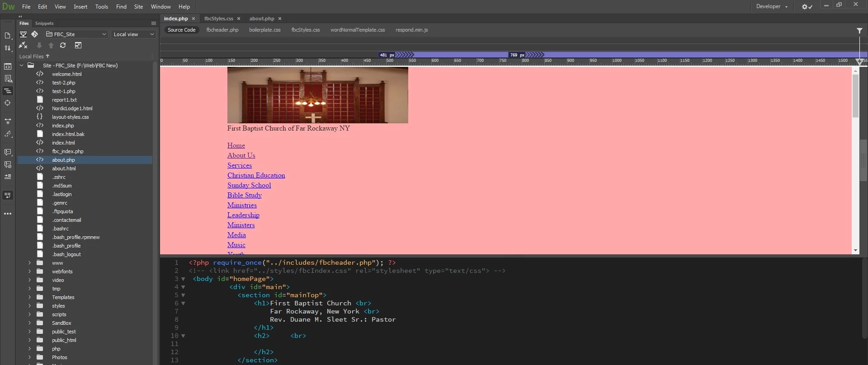The width and height of the screenshot is (868, 365).
Task: Click the Home link in Live view
Action: click(236, 145)
